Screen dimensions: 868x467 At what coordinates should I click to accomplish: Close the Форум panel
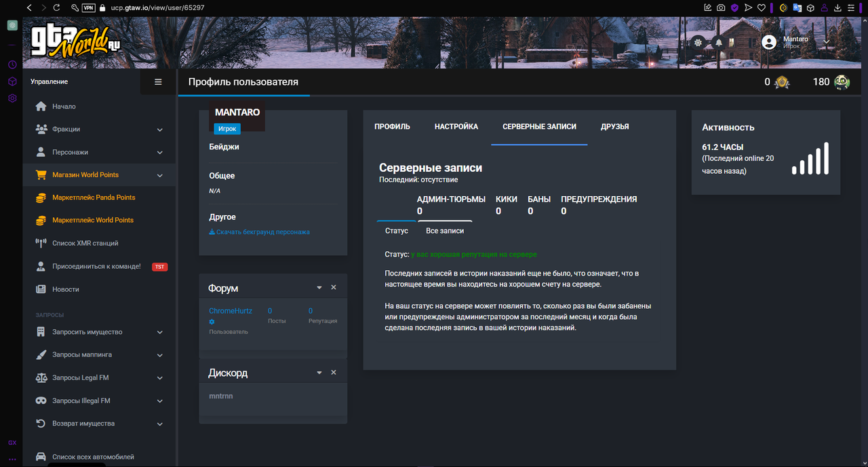click(x=334, y=288)
